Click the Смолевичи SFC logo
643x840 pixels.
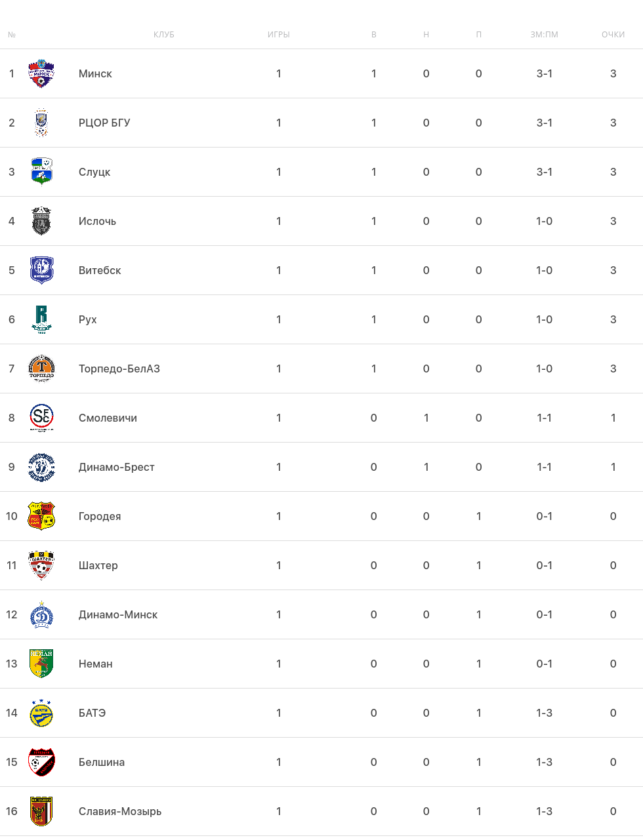coord(41,418)
